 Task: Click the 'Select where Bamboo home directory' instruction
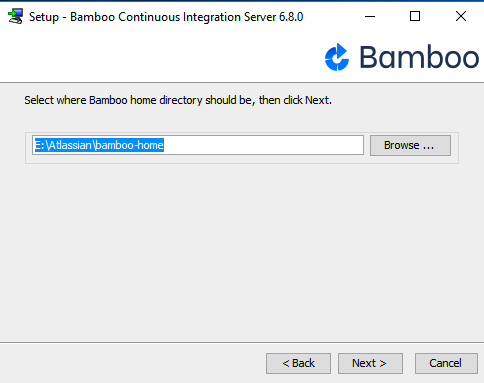178,100
